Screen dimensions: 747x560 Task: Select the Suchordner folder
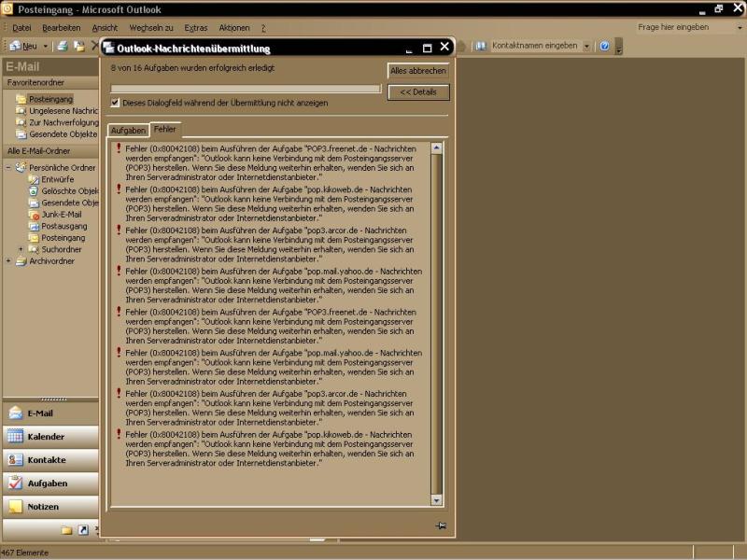61,249
